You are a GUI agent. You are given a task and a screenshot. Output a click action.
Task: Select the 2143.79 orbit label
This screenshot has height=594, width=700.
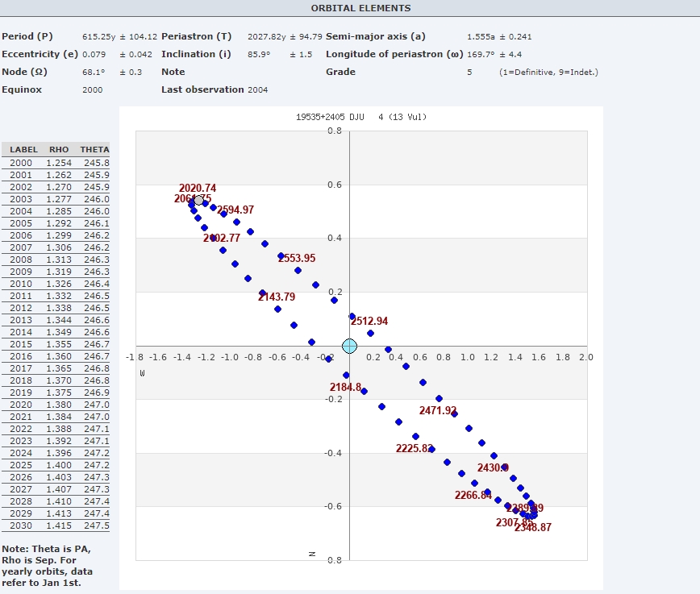tap(277, 297)
